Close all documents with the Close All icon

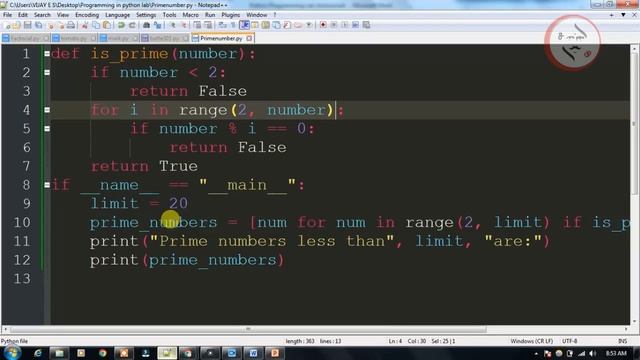pos(60,25)
